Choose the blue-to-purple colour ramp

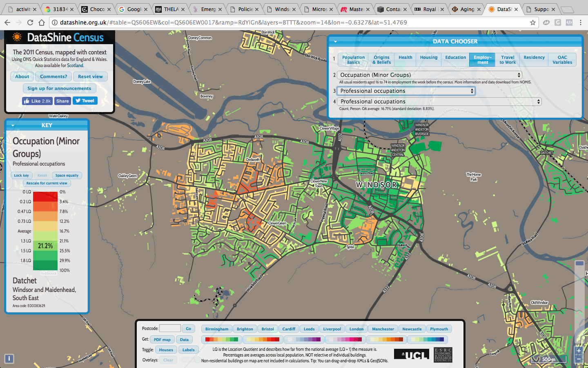click(304, 339)
